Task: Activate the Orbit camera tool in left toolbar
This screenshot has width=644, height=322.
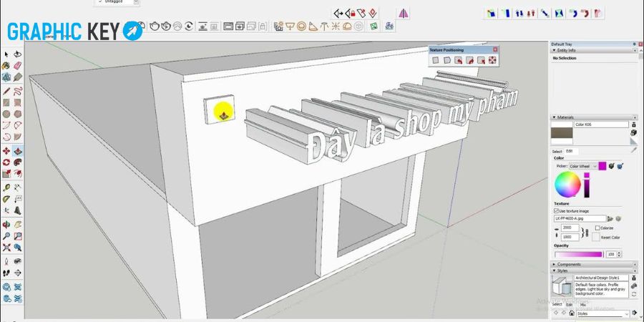Action: [x=6, y=224]
